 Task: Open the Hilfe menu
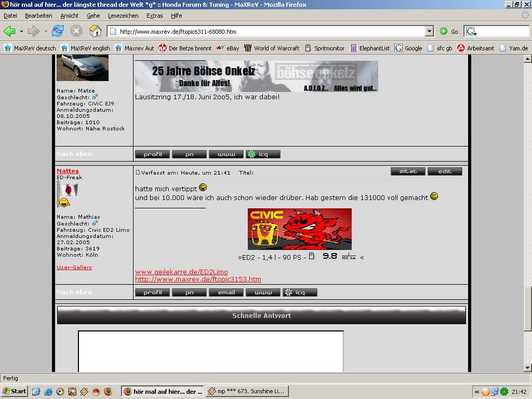(177, 16)
